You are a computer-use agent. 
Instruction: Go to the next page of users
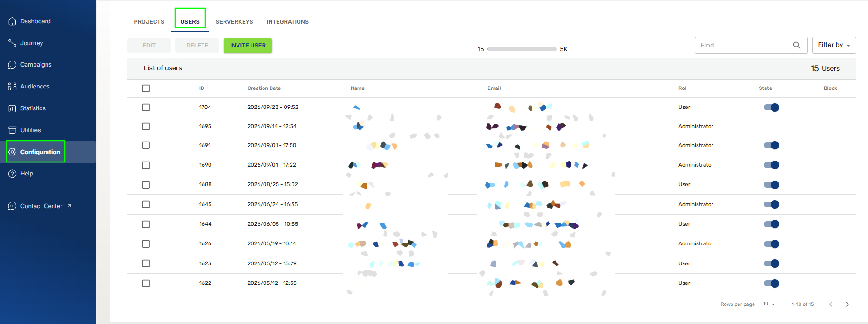[848, 304]
